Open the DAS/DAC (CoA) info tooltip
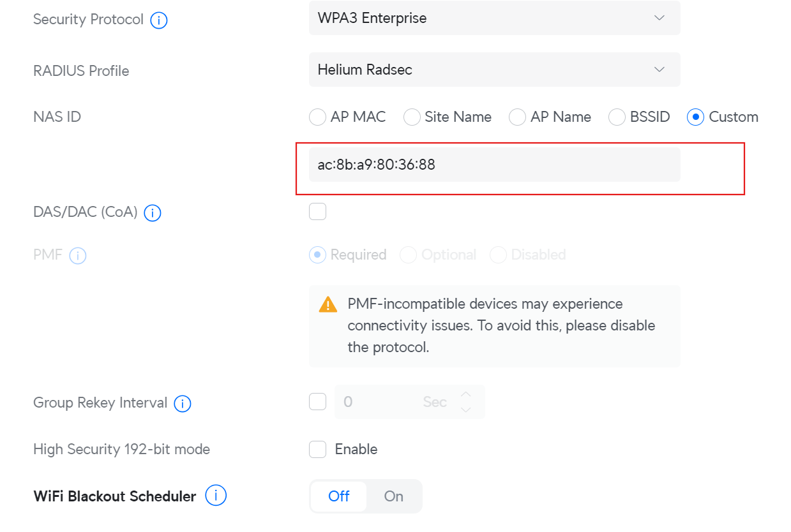Image resolution: width=791 pixels, height=532 pixels. coord(152,212)
